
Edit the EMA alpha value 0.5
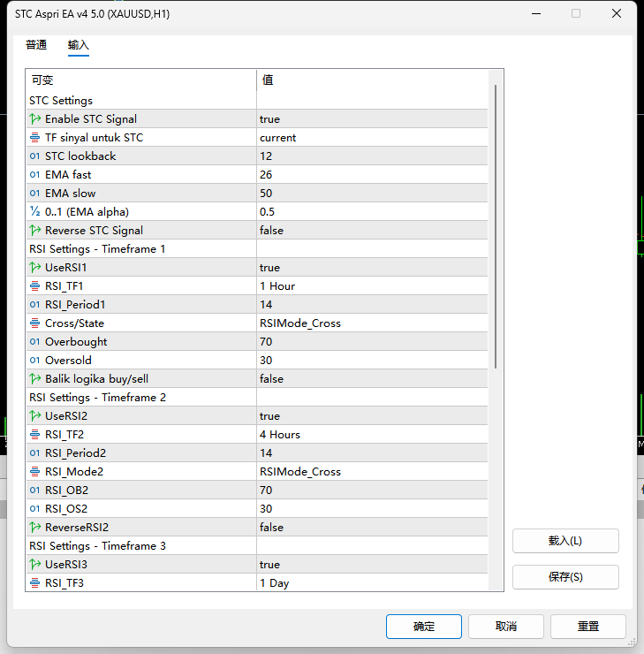click(372, 212)
